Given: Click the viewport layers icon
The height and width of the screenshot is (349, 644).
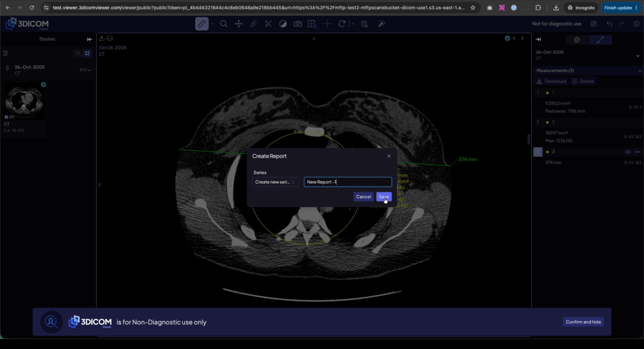Looking at the screenshot, I should coord(110,38).
